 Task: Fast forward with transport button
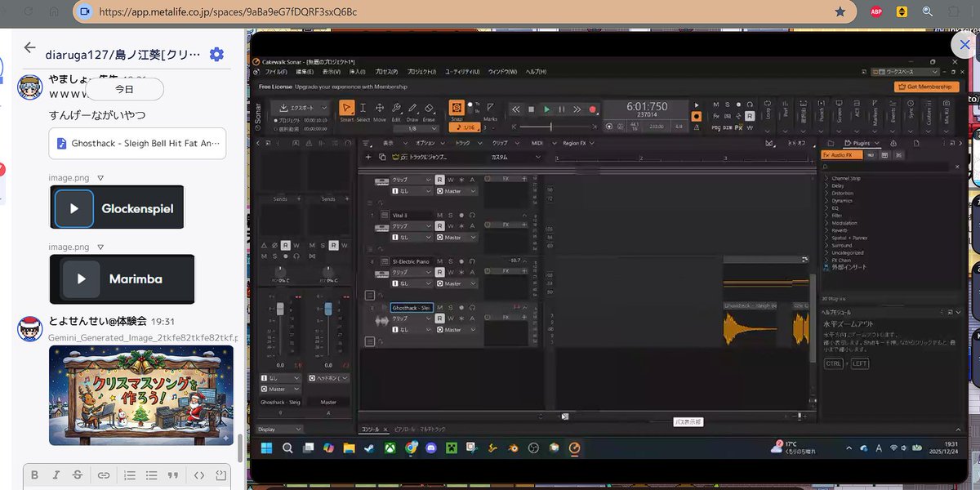[x=577, y=109]
